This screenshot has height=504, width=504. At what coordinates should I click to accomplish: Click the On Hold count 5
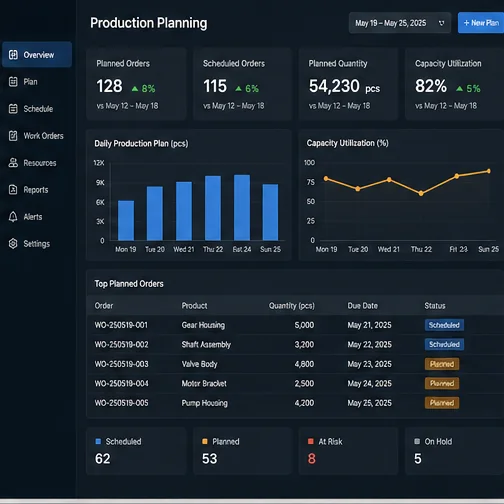click(x=418, y=459)
